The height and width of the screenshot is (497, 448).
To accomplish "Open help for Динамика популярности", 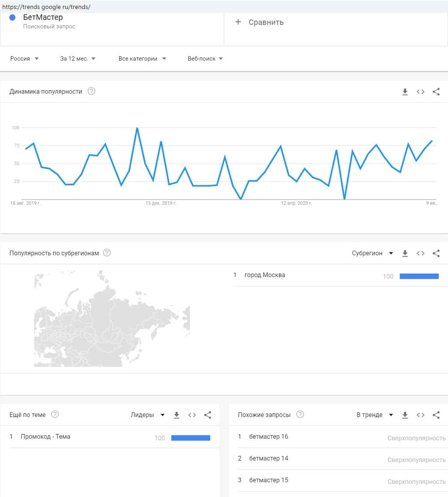I will [x=91, y=91].
